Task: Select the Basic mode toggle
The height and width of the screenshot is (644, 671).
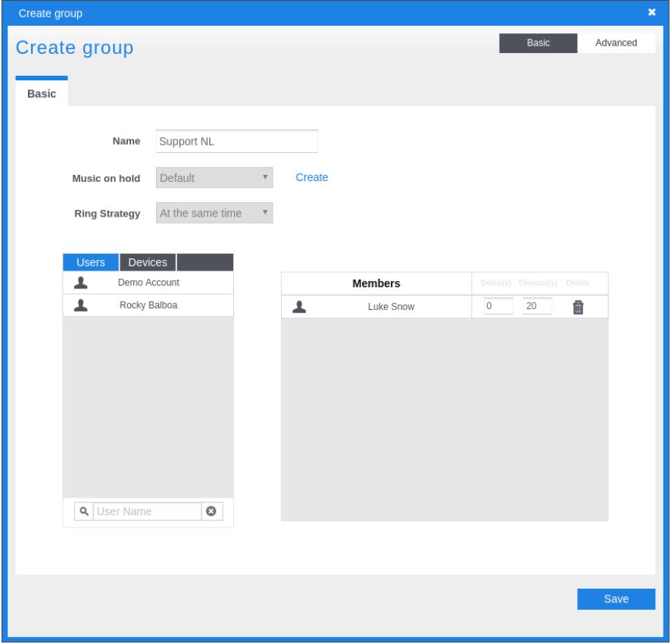Action: point(538,43)
